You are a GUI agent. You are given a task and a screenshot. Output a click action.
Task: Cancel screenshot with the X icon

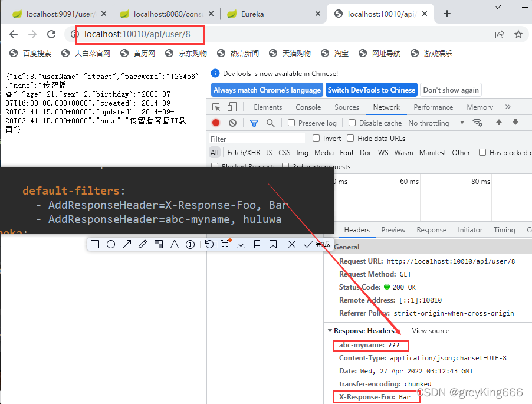coord(292,244)
